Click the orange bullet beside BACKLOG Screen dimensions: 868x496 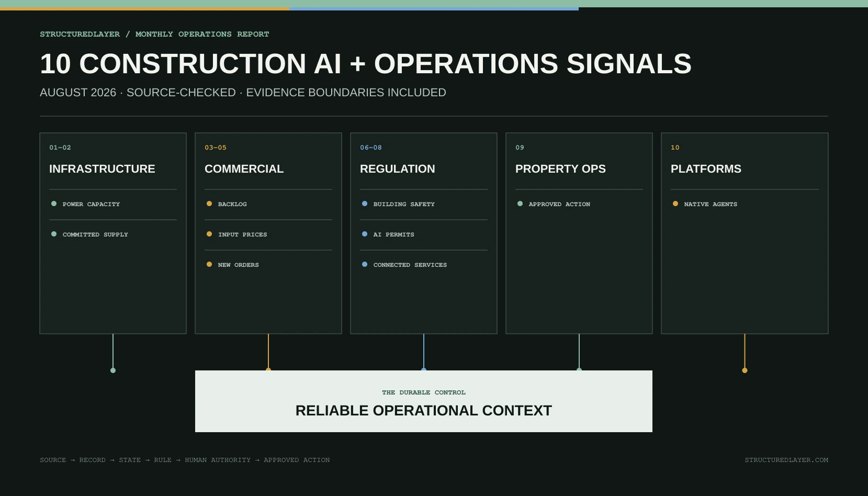[x=209, y=204]
